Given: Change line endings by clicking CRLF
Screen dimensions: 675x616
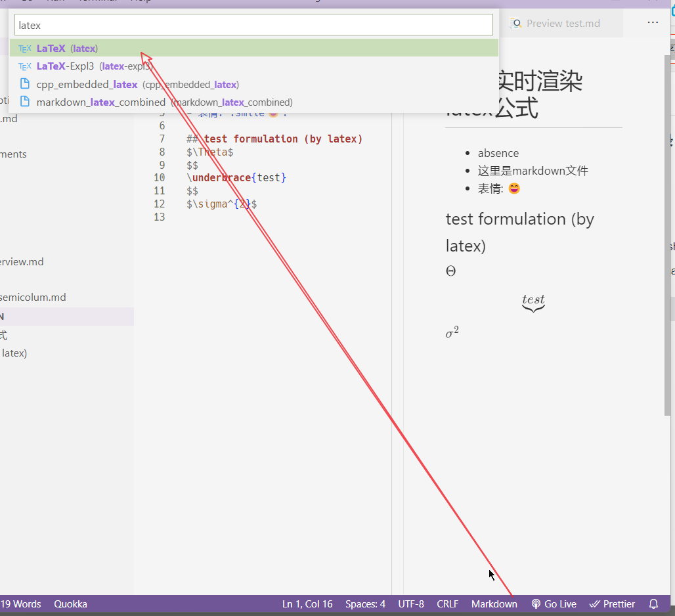Looking at the screenshot, I should [x=447, y=604].
